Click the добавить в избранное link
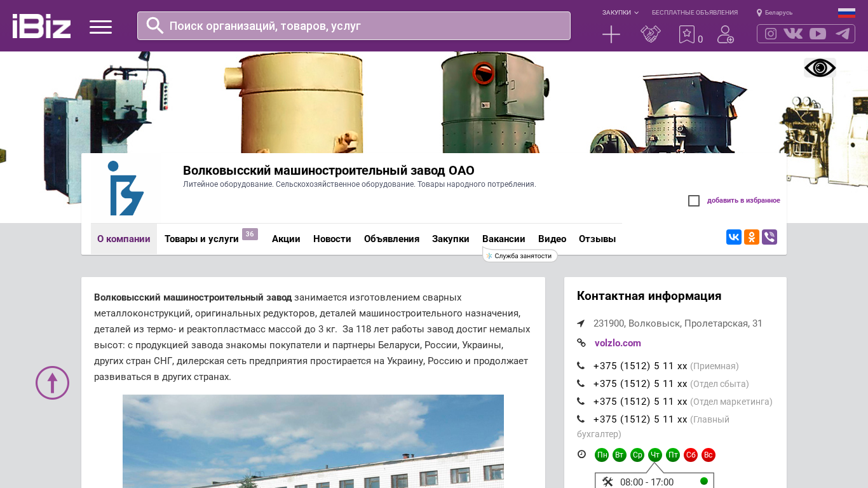This screenshot has width=868, height=488. 743,201
